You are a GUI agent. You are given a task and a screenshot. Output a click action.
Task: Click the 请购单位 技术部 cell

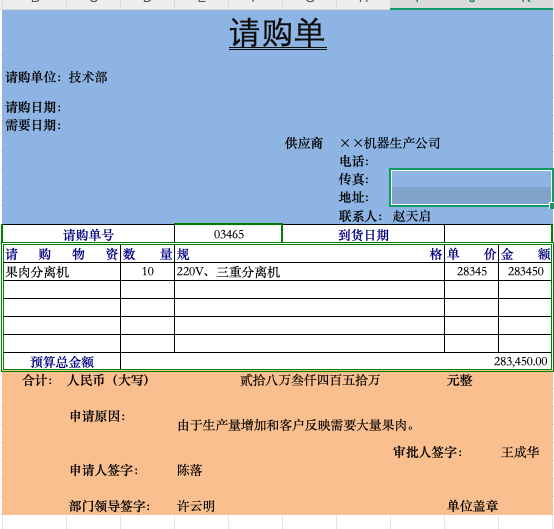[x=57, y=77]
